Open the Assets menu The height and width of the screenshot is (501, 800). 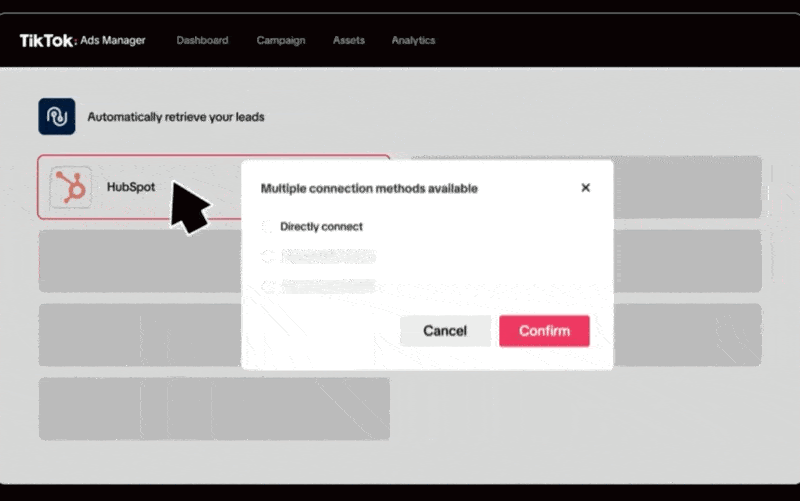pyautogui.click(x=349, y=40)
